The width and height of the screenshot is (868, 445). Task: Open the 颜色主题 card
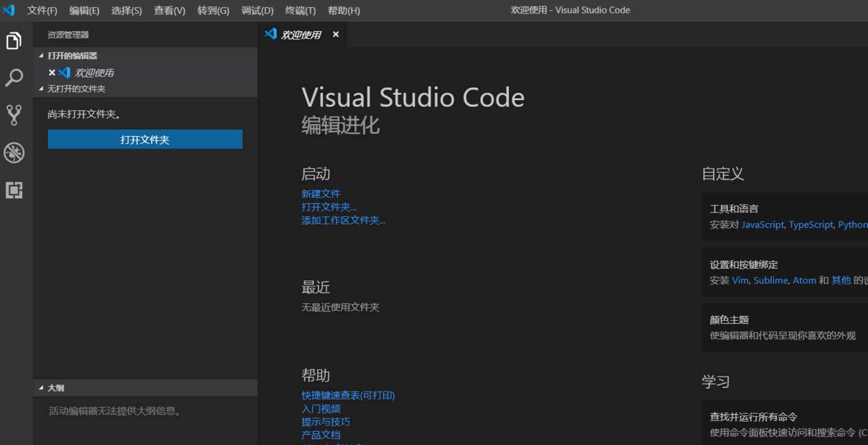[x=785, y=328]
